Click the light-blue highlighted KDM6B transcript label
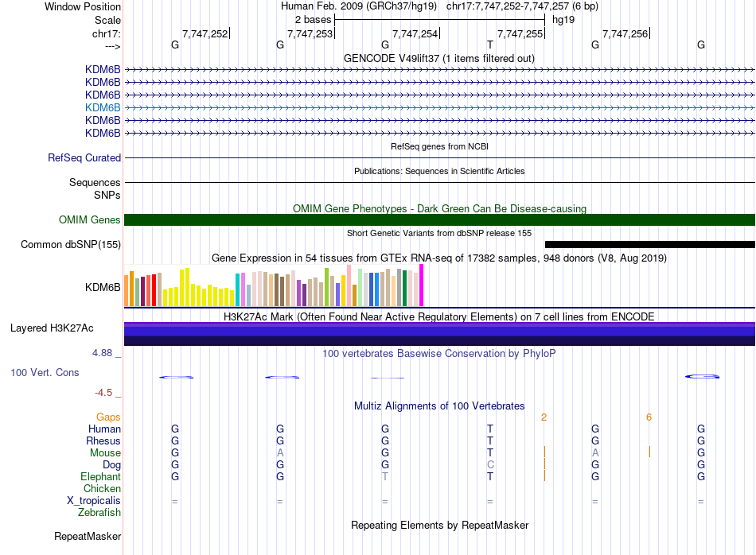The image size is (756, 555). [x=103, y=107]
